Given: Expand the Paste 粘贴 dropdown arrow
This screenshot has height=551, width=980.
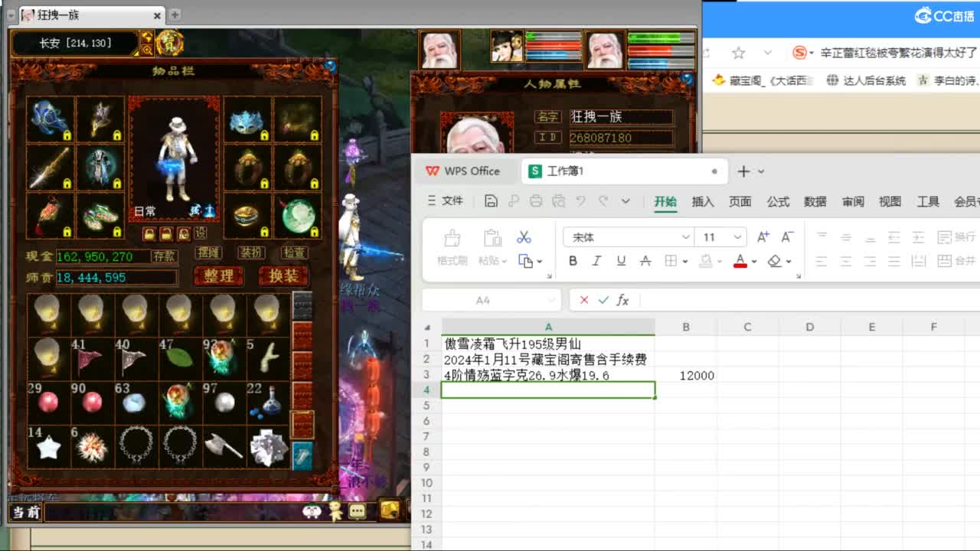Looking at the screenshot, I should [503, 262].
